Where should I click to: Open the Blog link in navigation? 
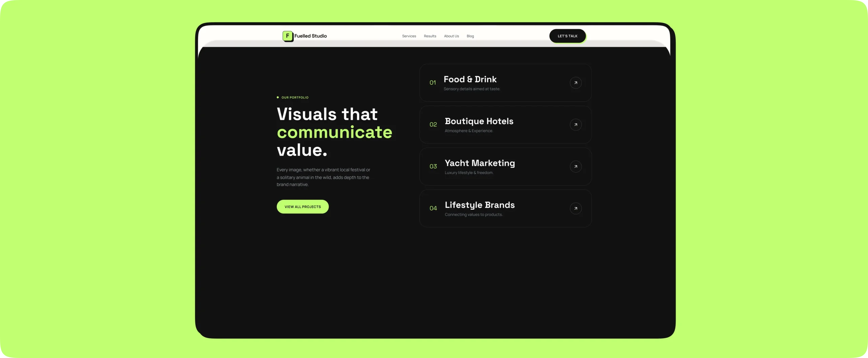pyautogui.click(x=470, y=36)
